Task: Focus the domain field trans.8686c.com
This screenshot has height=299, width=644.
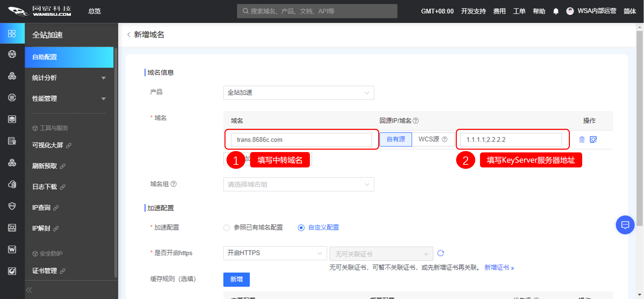Action: coord(301,140)
